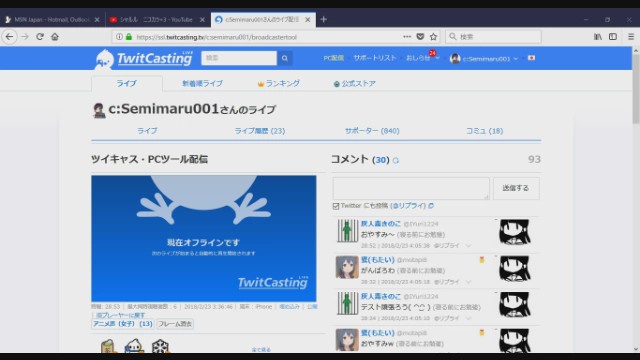Click the TwitCasting search magnifier button
The image size is (640, 360).
[x=285, y=58]
